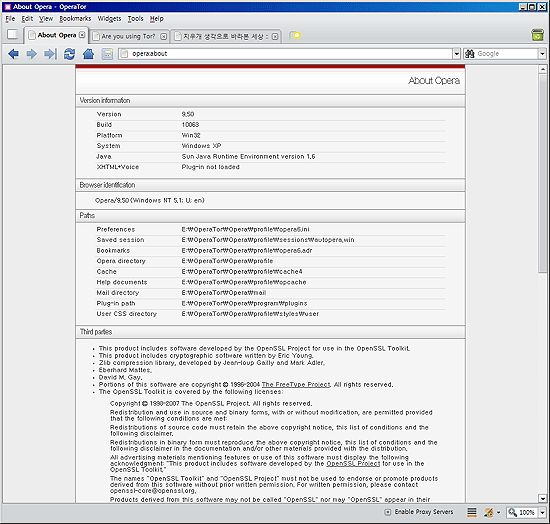Toggle Enable Proxy Servers in status bar
Image resolution: width=550 pixels, height=524 pixels.
(x=419, y=512)
